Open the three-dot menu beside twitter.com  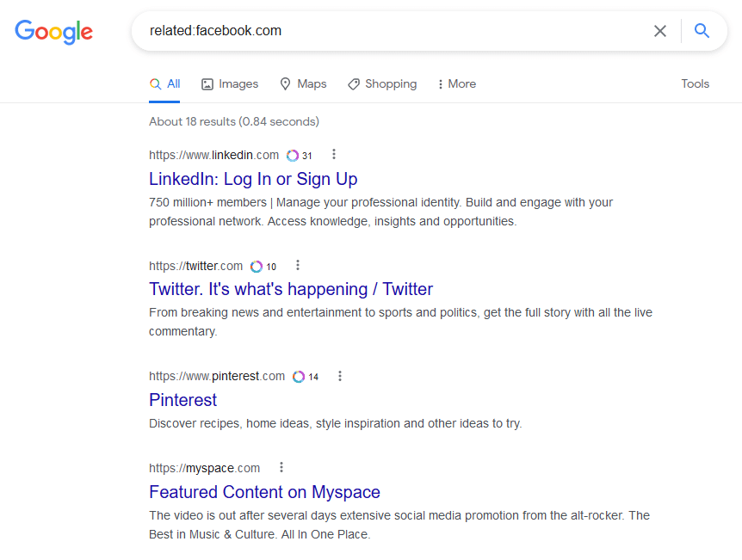298,265
